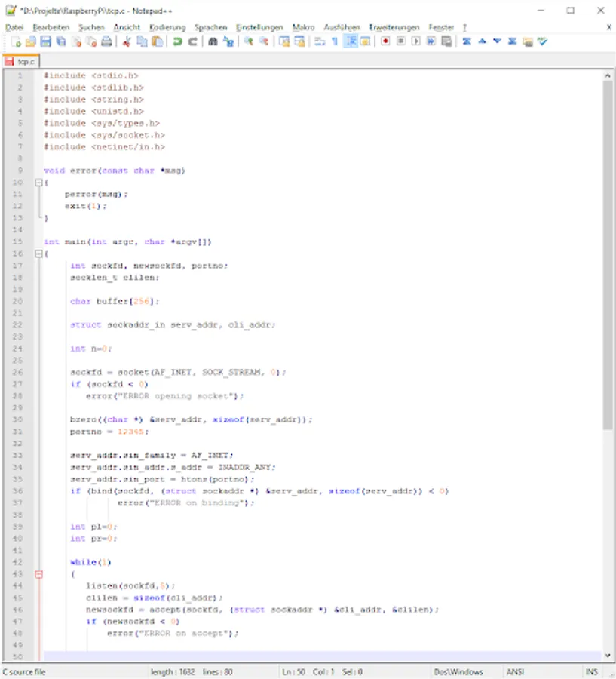
Task: Redo the edit with the Redo icon
Action: (x=192, y=41)
